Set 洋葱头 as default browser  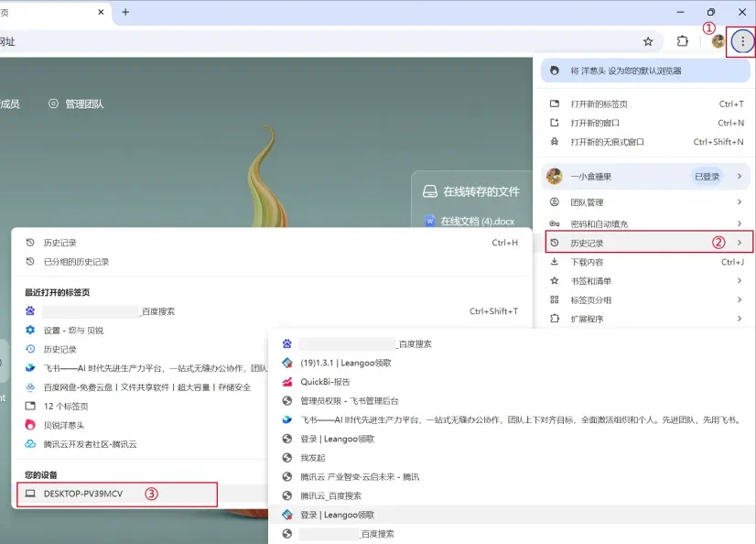point(645,71)
